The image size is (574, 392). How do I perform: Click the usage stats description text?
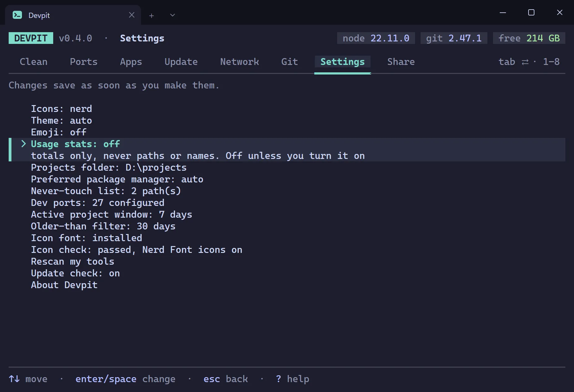[x=198, y=156]
